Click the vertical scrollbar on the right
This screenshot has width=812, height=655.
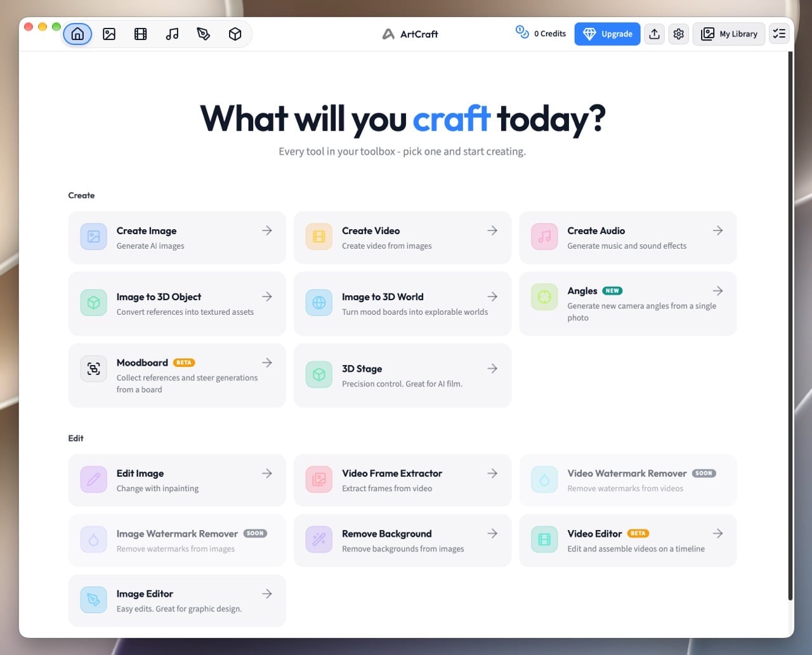(x=790, y=326)
